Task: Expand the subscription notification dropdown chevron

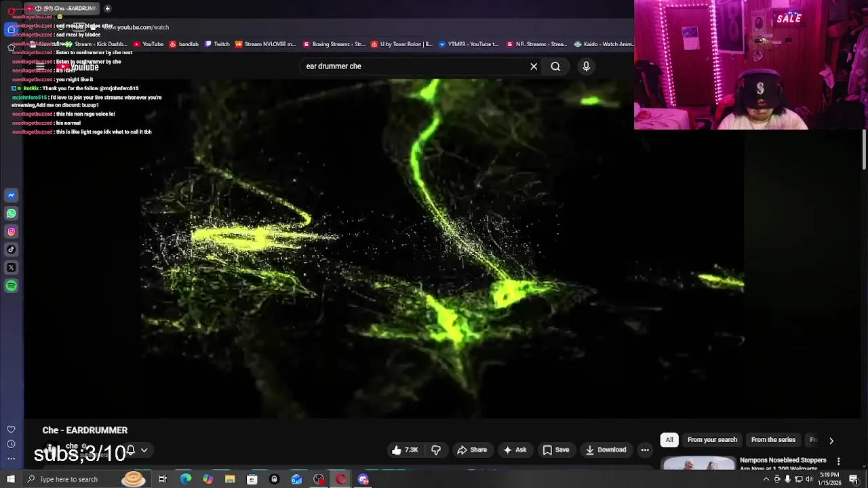Action: tap(144, 450)
